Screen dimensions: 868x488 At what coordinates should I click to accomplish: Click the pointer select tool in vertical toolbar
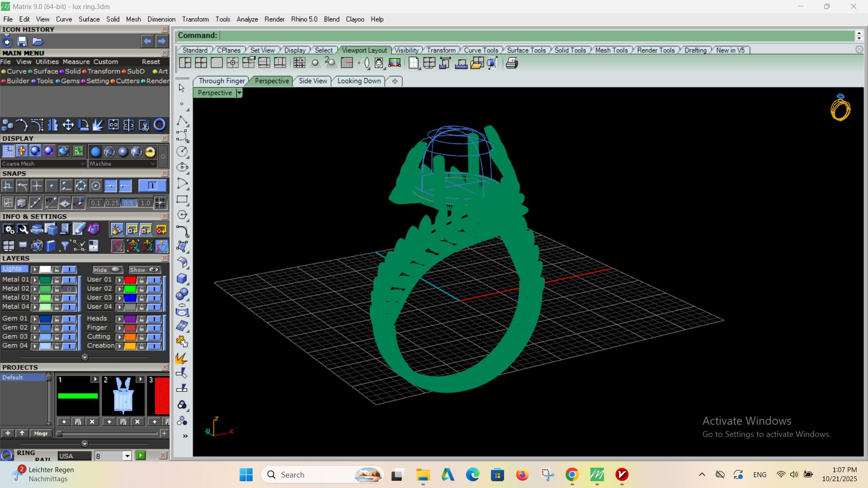coord(182,88)
